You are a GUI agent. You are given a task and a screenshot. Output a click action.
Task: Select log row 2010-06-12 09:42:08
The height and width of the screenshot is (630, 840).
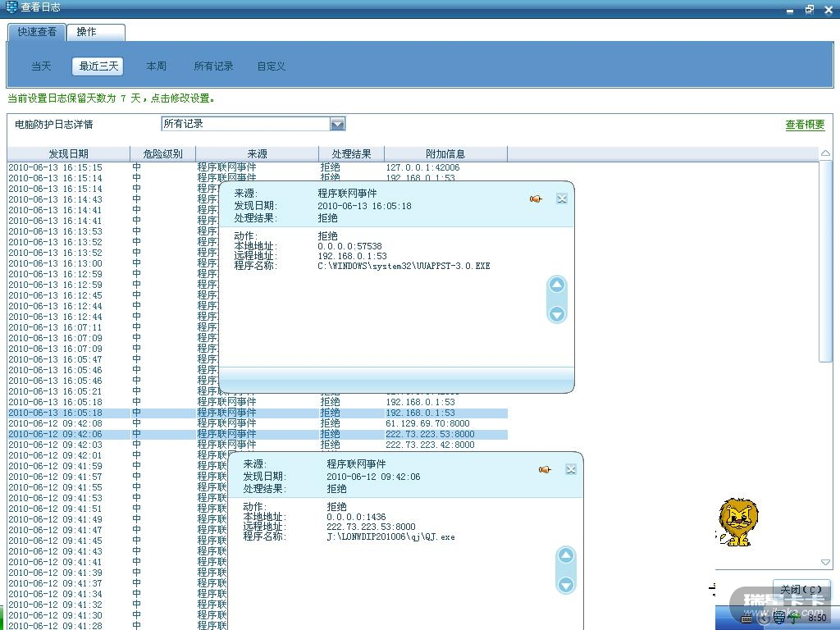tap(257, 423)
